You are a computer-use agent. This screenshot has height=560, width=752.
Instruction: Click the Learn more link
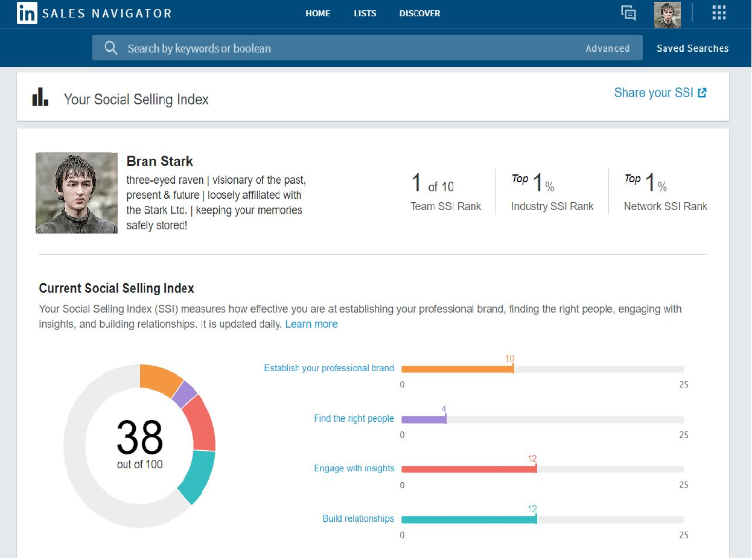click(311, 324)
